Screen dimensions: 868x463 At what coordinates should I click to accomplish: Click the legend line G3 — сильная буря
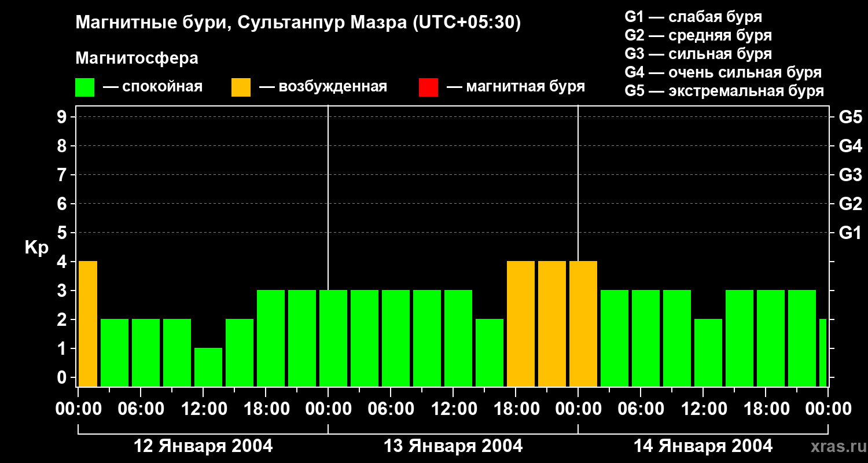(x=698, y=54)
